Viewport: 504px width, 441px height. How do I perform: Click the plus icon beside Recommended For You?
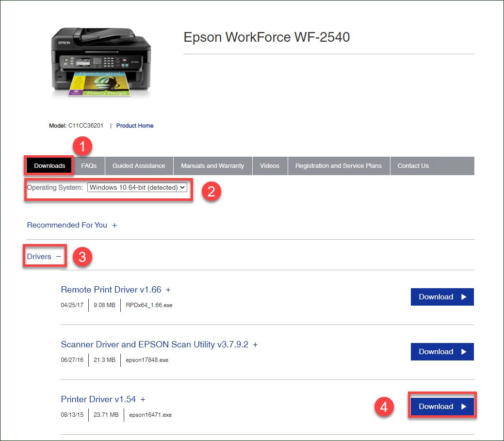(114, 225)
